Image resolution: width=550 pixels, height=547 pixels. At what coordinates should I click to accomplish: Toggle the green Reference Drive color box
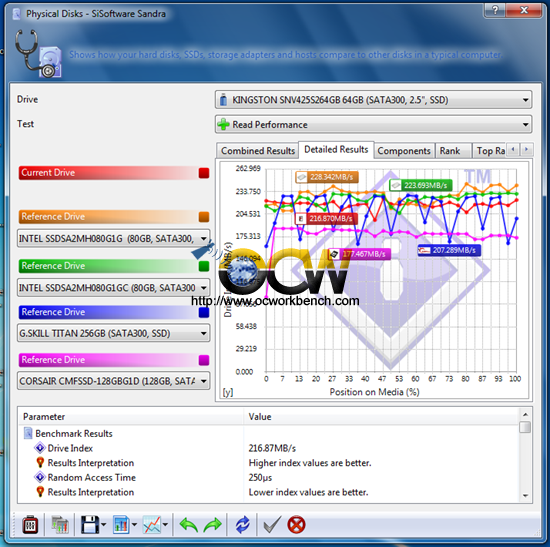204,266
